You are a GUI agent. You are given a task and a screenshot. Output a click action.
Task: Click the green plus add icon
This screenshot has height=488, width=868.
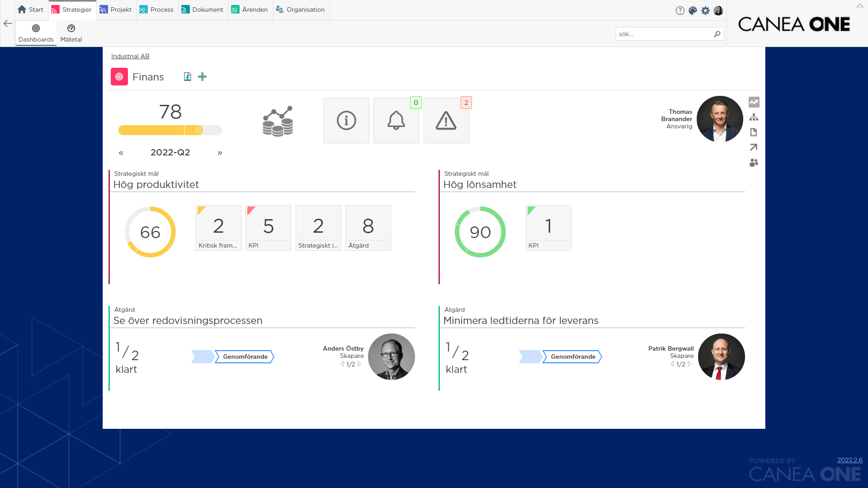coord(202,77)
